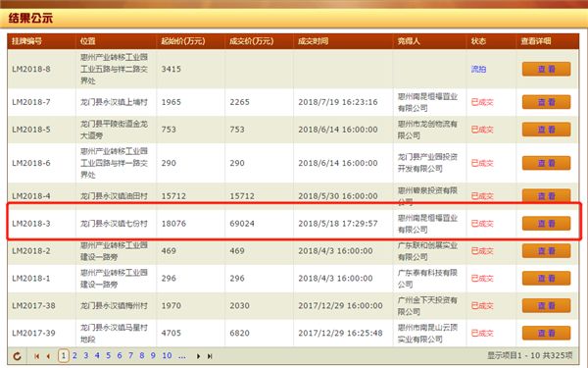588x368 pixels.
Task: Click the 显示项目1 - 10 共325项 summary
Action: point(530,355)
